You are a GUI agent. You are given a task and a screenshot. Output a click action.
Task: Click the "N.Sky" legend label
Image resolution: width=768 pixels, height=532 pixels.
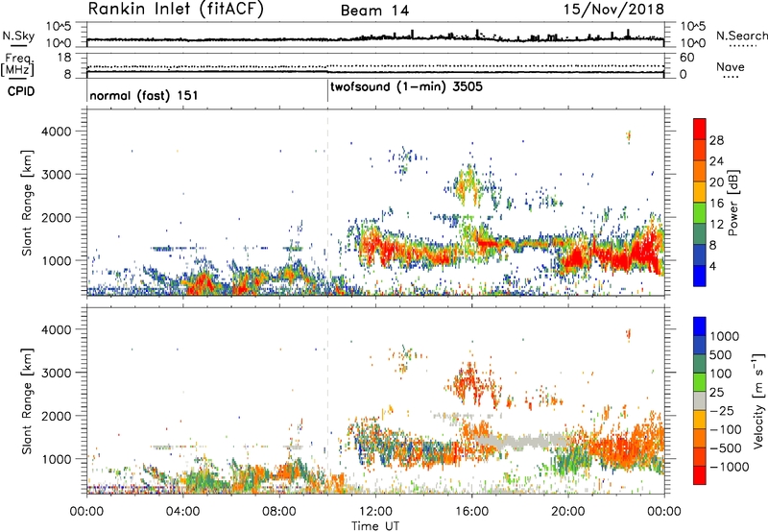[18, 36]
